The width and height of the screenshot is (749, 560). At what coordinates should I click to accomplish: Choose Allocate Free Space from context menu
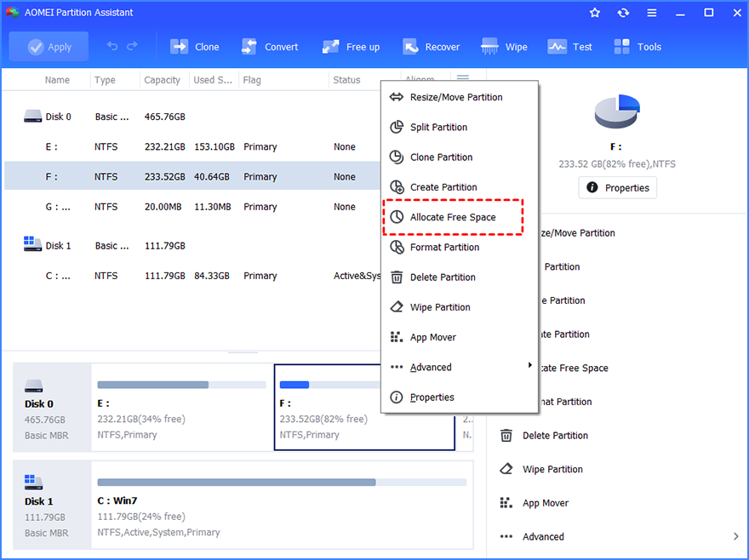click(x=452, y=217)
